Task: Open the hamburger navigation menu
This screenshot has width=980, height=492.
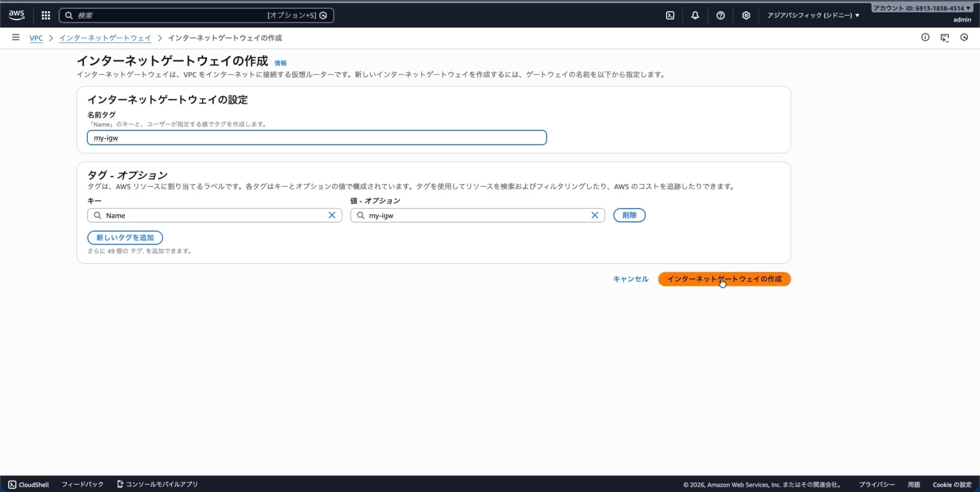Action: point(15,37)
